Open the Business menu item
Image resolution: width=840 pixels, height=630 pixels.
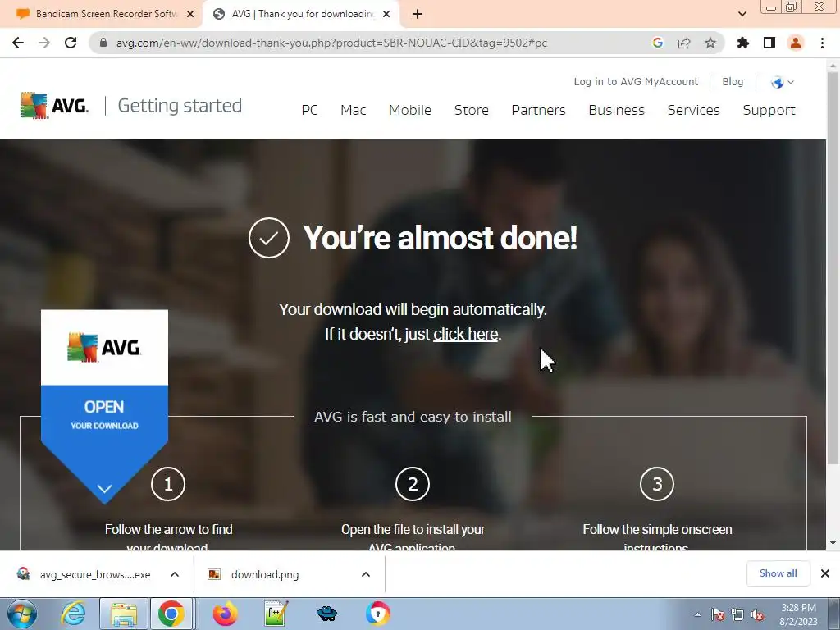[617, 110]
